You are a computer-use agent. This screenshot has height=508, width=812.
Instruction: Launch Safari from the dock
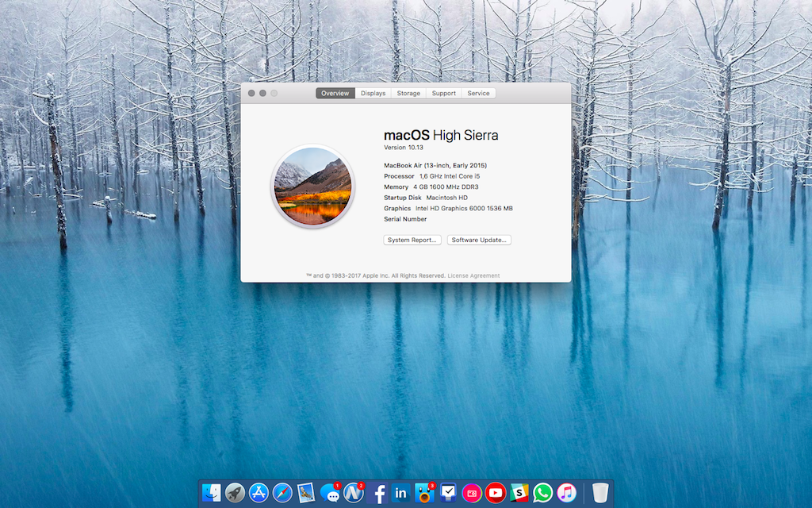(x=282, y=493)
